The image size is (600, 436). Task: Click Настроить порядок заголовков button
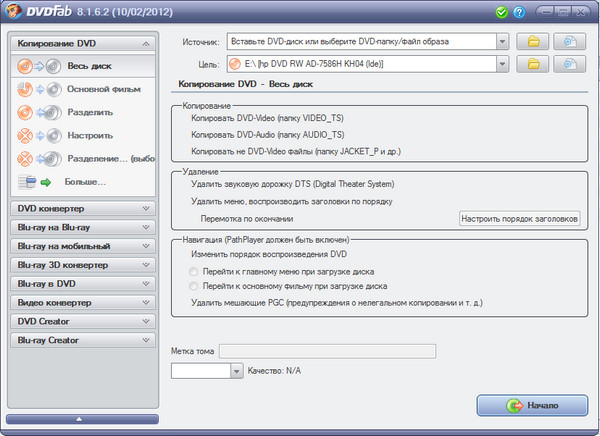519,219
